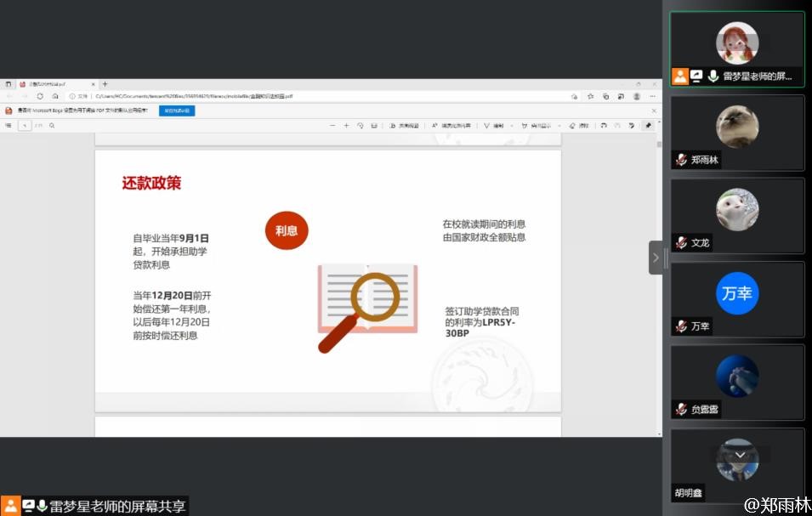Screen dimensions: 812x516
Task: Toggle the pin PDF toolbar button
Action: pyautogui.click(x=648, y=126)
